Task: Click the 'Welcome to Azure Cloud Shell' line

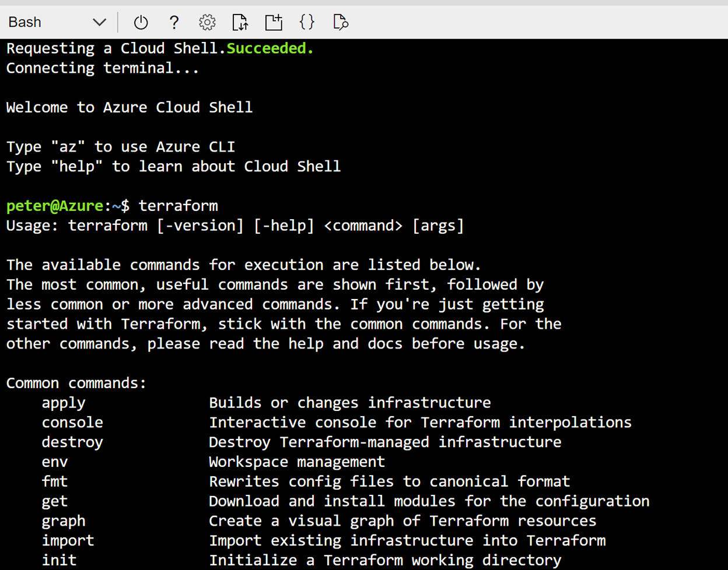Action: (129, 107)
